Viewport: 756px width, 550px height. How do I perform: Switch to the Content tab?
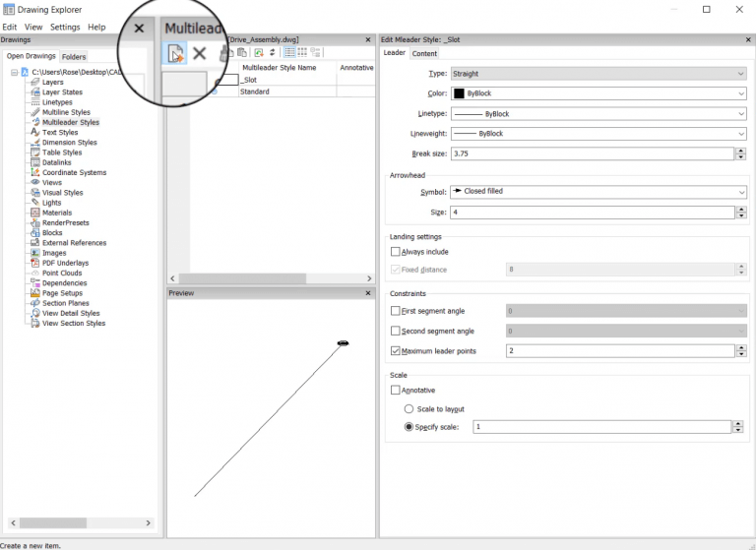click(x=424, y=53)
